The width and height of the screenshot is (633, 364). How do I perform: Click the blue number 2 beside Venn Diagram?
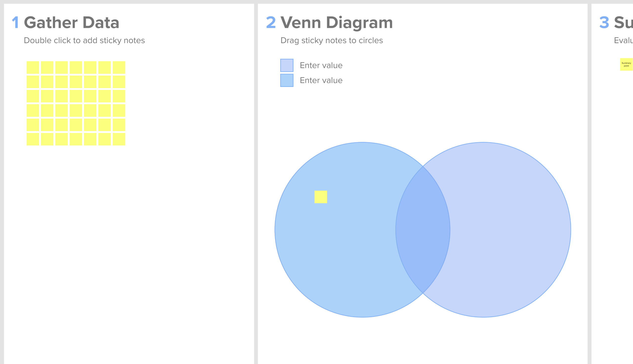(x=271, y=23)
